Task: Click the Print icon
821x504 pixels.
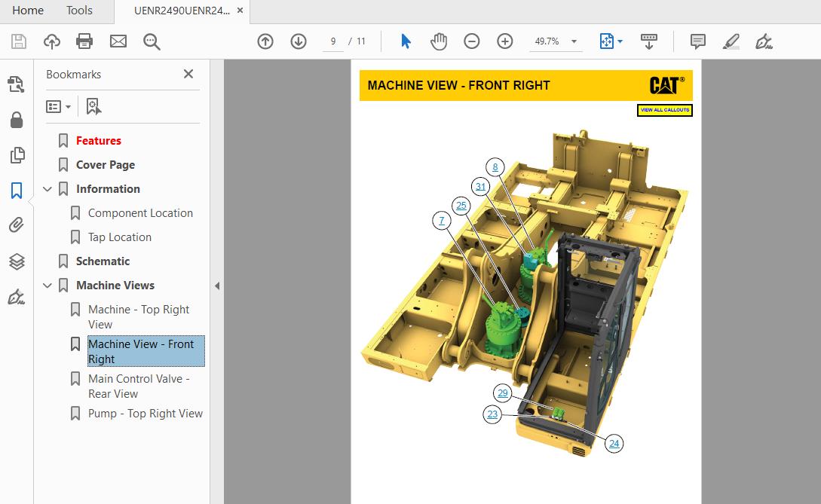Action: (x=84, y=41)
